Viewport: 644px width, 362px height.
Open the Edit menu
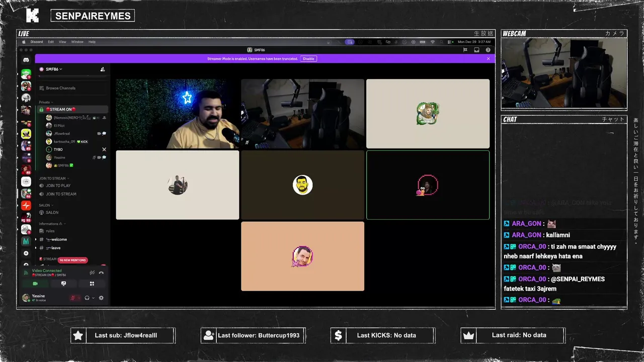click(x=51, y=42)
